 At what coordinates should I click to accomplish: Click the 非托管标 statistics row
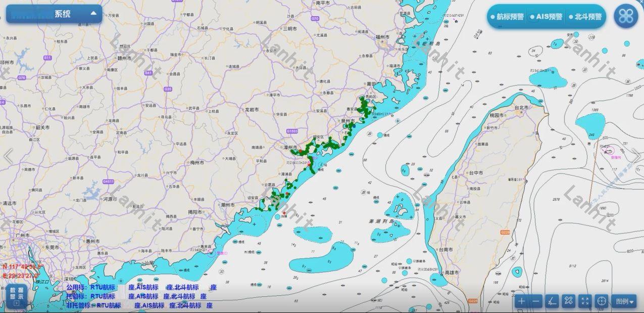click(x=139, y=305)
